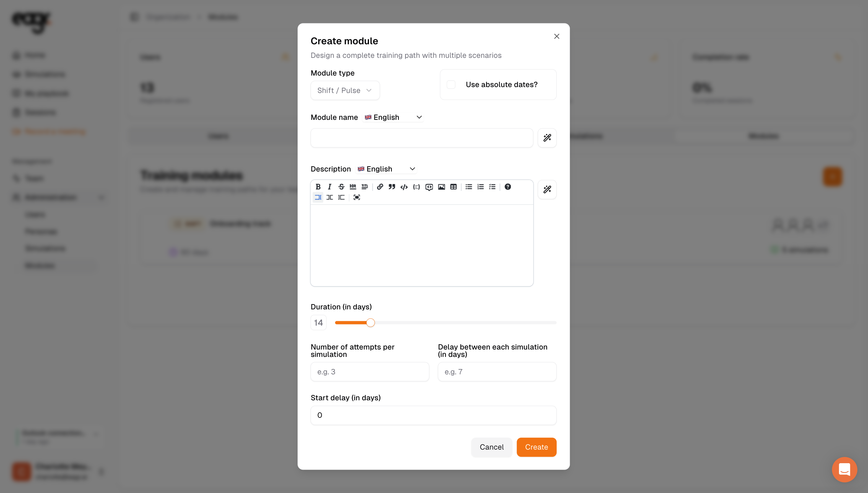Viewport: 868px width, 493px height.
Task: Add a blockquote to the description
Action: point(392,187)
